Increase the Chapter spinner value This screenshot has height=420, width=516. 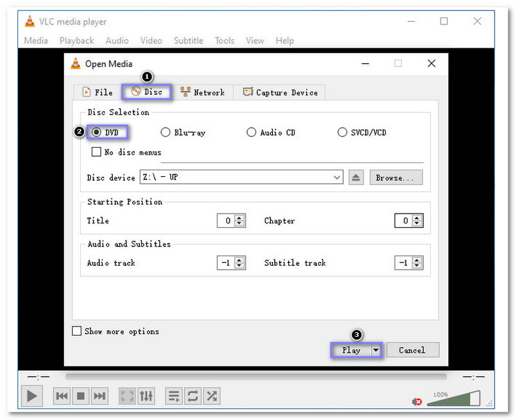tap(417, 217)
